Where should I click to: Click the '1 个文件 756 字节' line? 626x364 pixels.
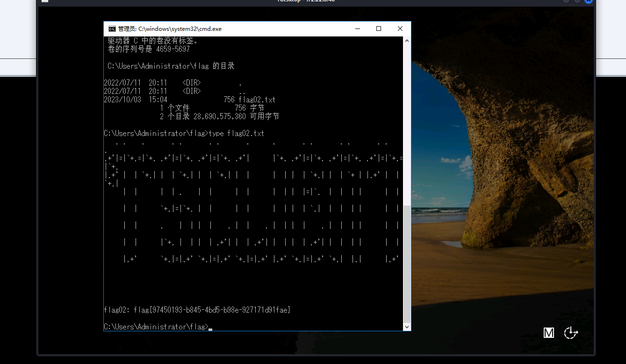(x=212, y=108)
